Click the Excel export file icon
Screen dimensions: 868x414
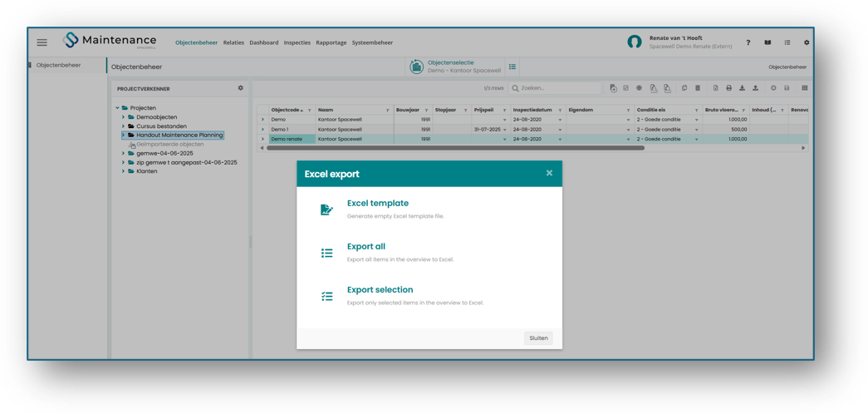716,88
